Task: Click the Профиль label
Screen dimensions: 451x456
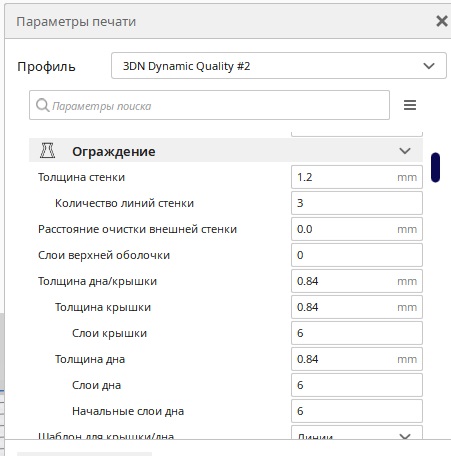Action: coord(46,67)
